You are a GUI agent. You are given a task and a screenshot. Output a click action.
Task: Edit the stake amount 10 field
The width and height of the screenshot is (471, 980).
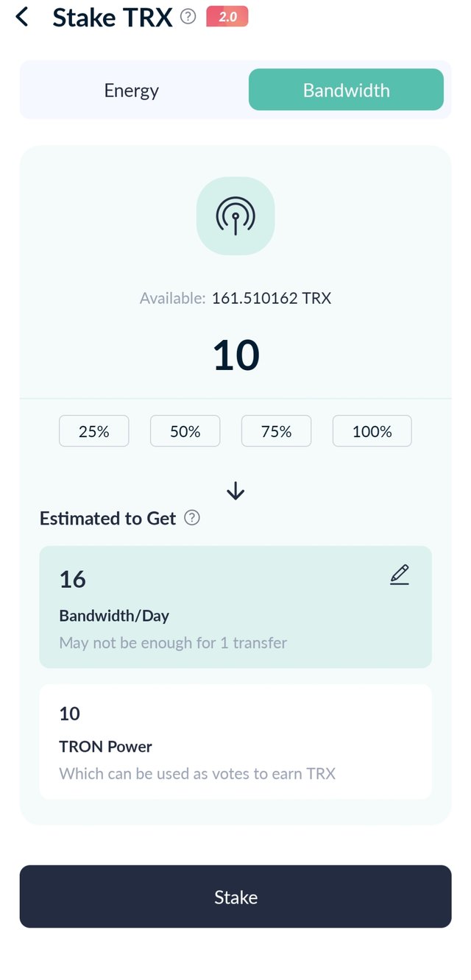tap(235, 355)
